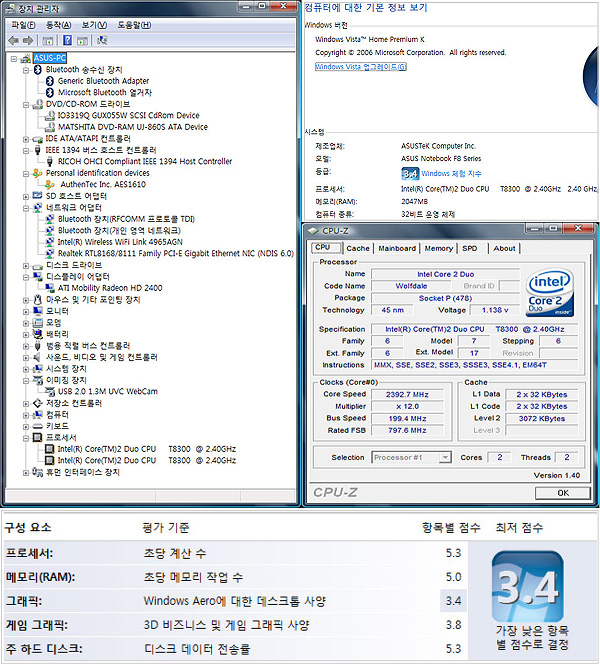Click the Intel Wireless WiFi Link adapter icon
Screen dimensions: 600x667
point(50,242)
